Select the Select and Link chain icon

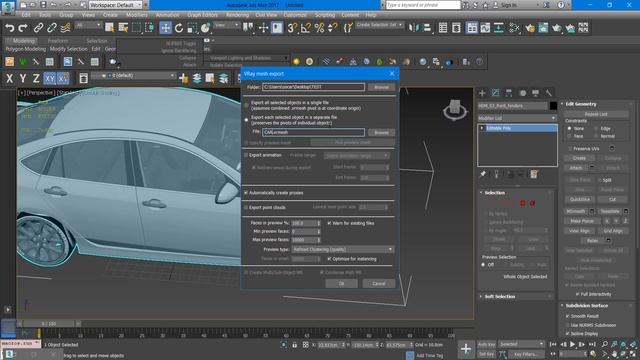[x=38, y=28]
